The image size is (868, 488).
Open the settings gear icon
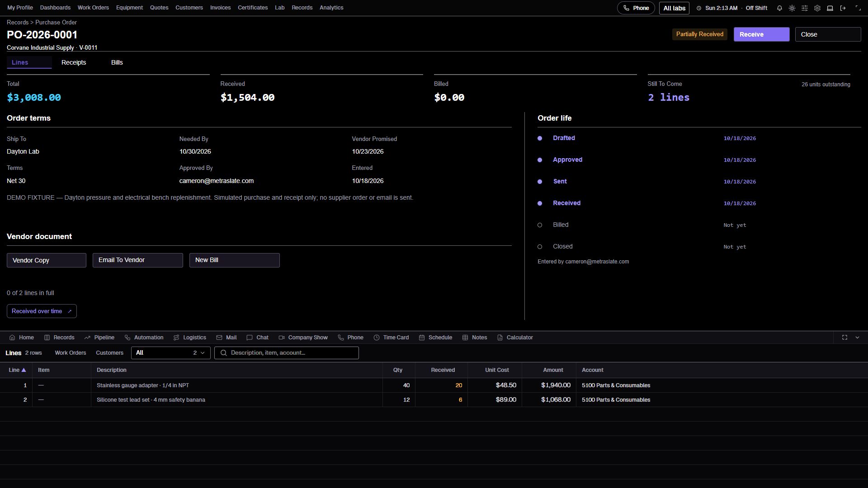(817, 8)
